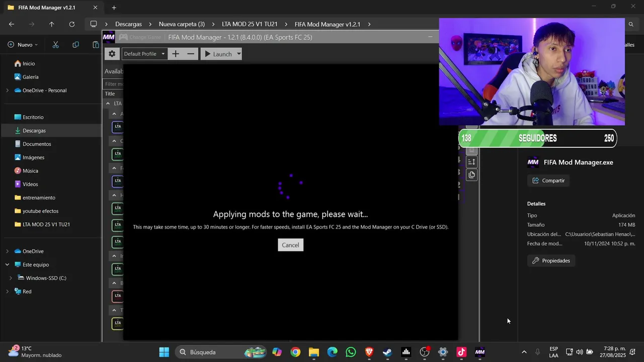Refresh the File Explorer view
Screen dimensions: 644x362
[x=71, y=24]
